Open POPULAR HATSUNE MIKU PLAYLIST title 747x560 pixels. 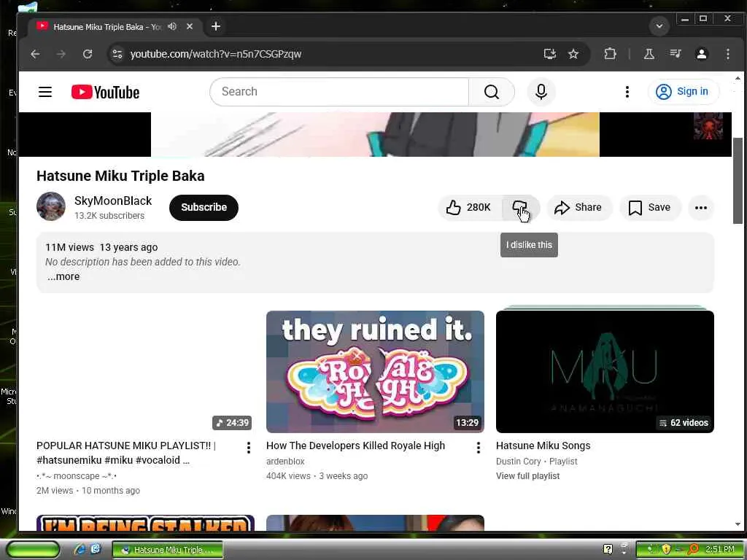126,453
